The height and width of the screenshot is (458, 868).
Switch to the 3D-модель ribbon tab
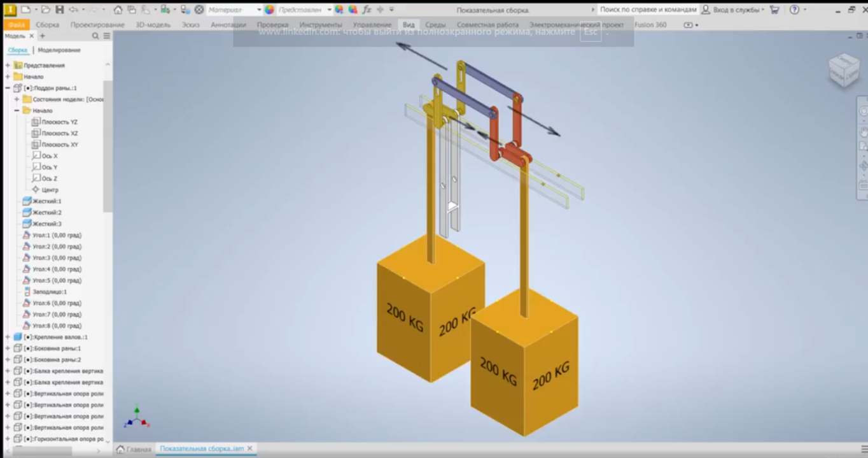pyautogui.click(x=153, y=25)
